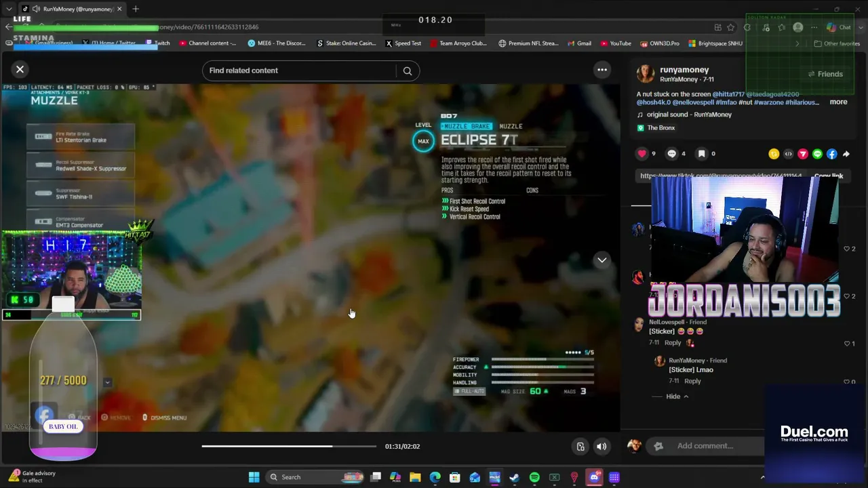This screenshot has height=488, width=868.
Task: Seek on the video progress bar
Action: pos(289,446)
